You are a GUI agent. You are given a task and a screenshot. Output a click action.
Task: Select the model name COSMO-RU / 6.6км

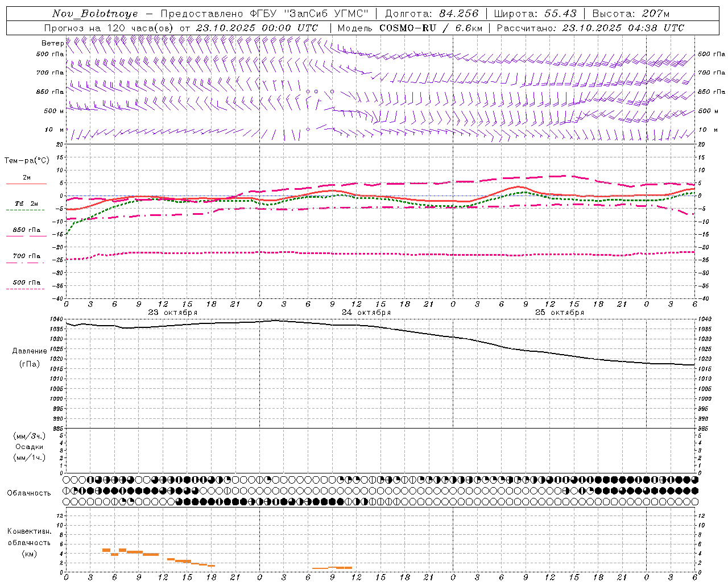pyautogui.click(x=431, y=28)
